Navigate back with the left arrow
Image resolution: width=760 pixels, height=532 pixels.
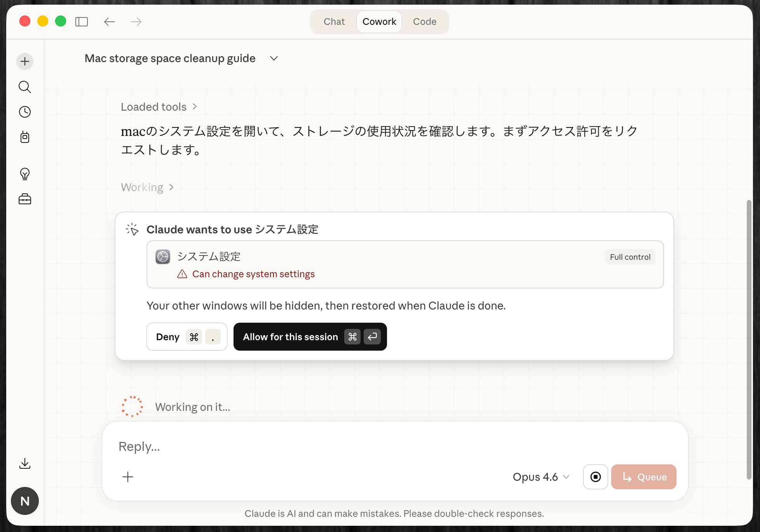[x=109, y=22]
